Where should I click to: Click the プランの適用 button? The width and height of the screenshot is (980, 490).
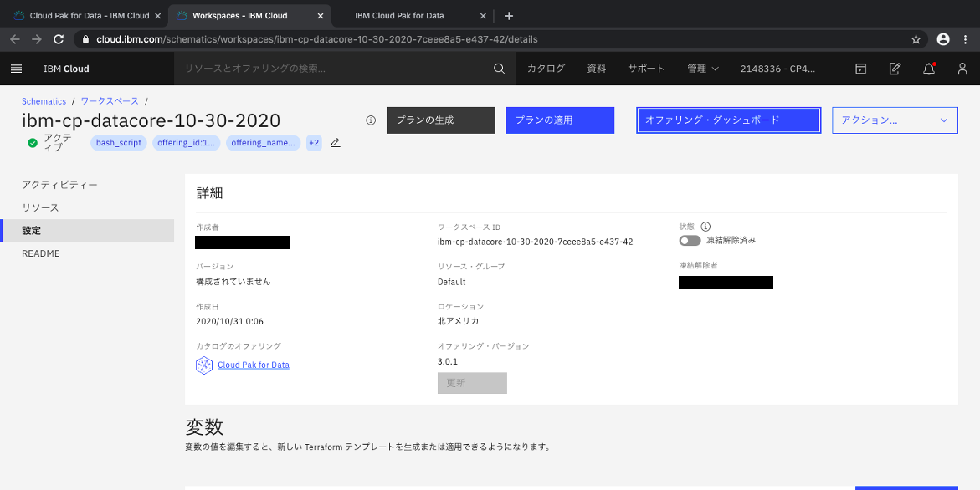(560, 120)
